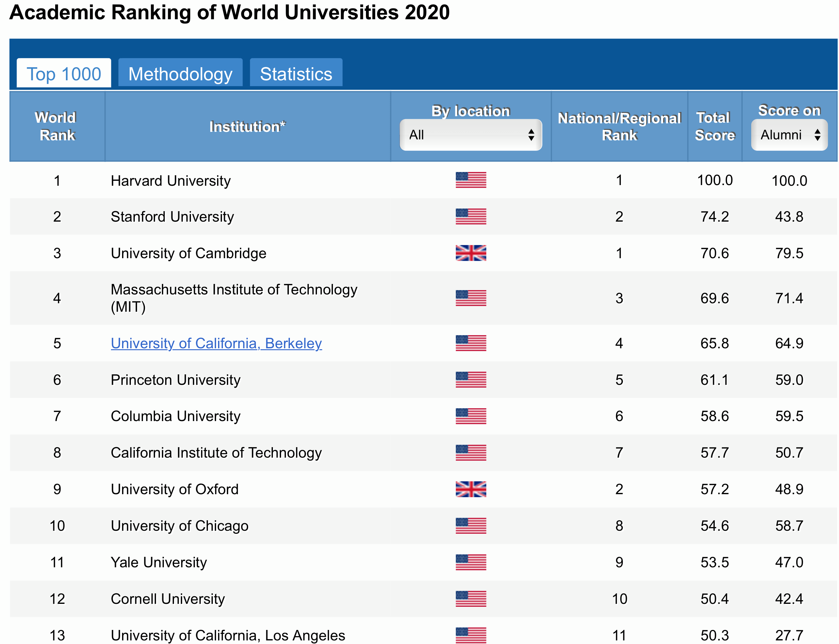839x644 pixels.
Task: Click Oxford's alumni score 48.9
Action: (789, 490)
